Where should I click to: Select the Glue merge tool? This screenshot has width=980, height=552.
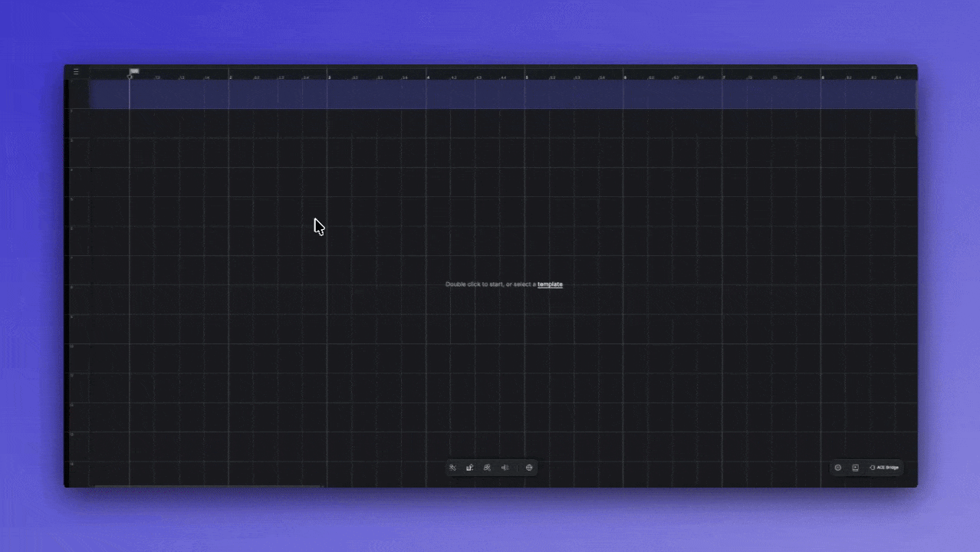tap(505, 468)
